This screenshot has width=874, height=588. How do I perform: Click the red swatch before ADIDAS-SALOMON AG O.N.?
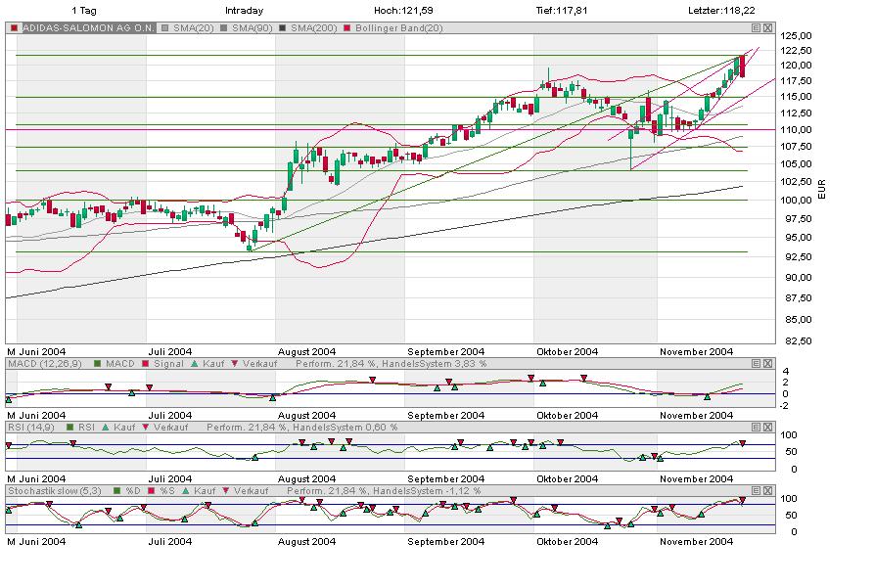point(14,27)
